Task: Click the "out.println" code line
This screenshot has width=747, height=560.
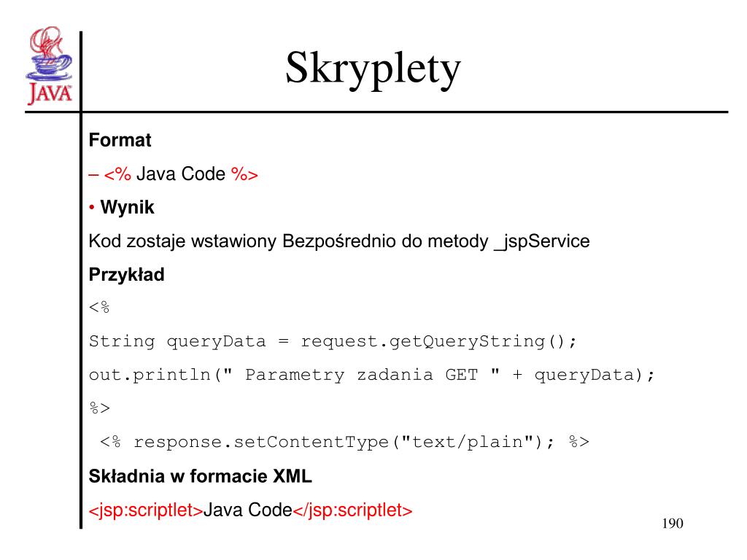Action: click(x=372, y=376)
